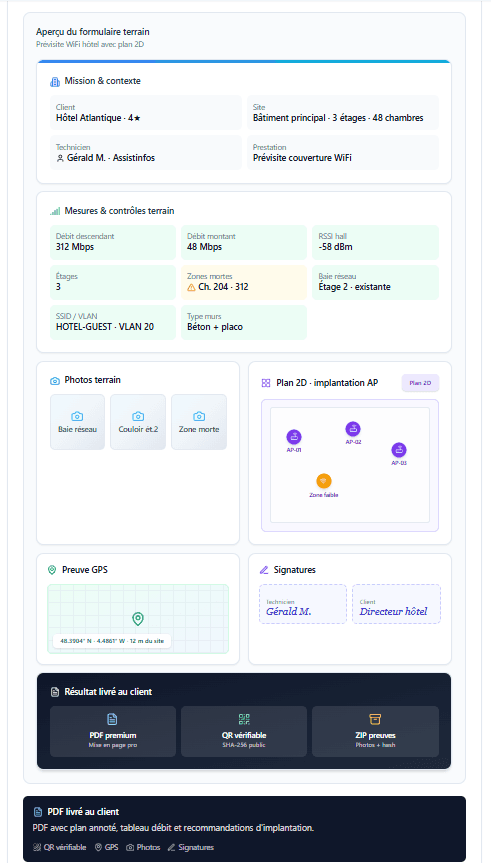Screen dimensions: 491x863
Task: Click the Client signature box
Action: pos(396,604)
